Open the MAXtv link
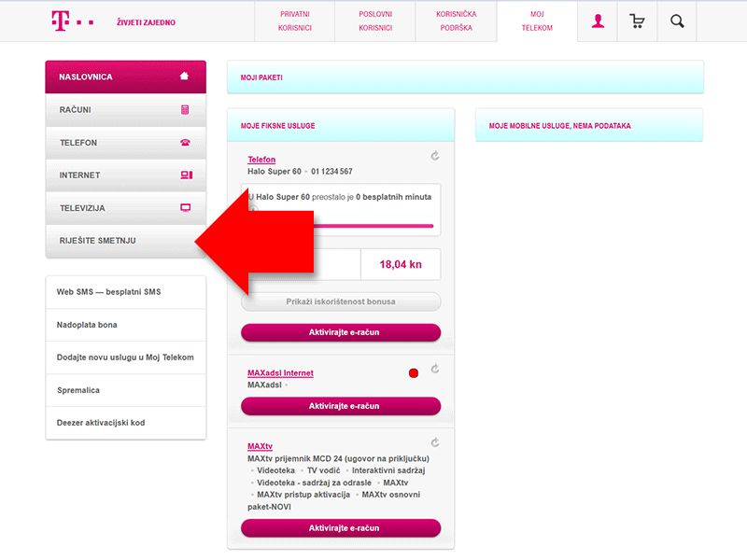 [x=261, y=446]
